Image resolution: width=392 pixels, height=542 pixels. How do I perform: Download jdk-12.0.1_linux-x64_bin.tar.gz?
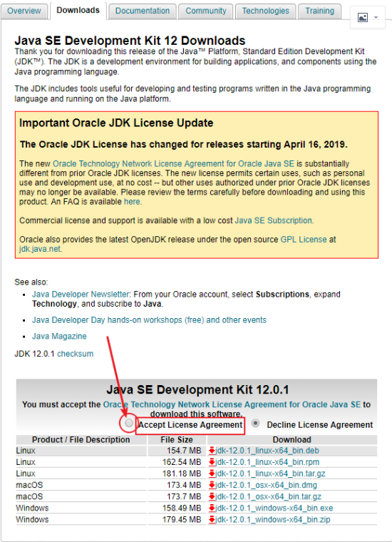(270, 474)
